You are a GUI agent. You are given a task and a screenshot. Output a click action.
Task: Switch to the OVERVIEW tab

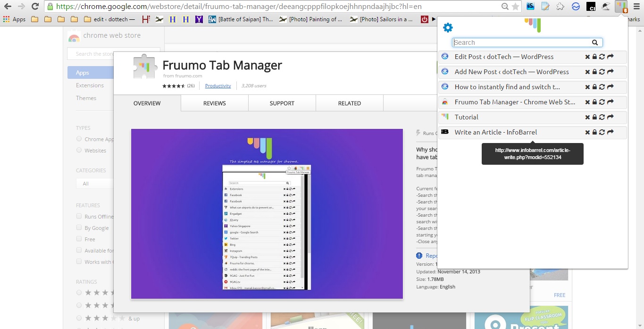(x=147, y=103)
